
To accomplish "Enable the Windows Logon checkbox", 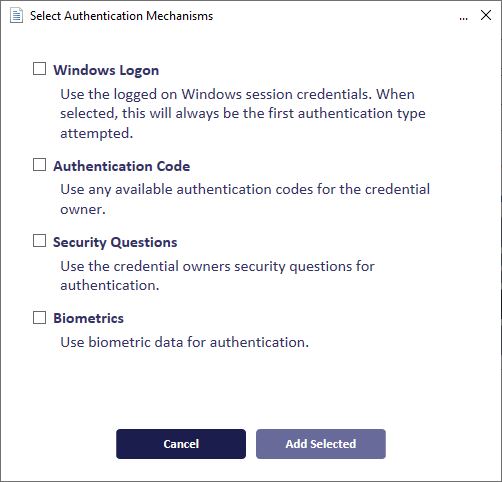I will pyautogui.click(x=39, y=69).
